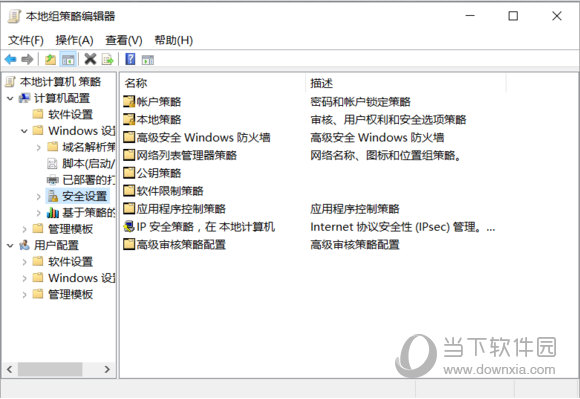
Task: Click the 高级审核策略配置 folder icon
Action: coord(129,244)
